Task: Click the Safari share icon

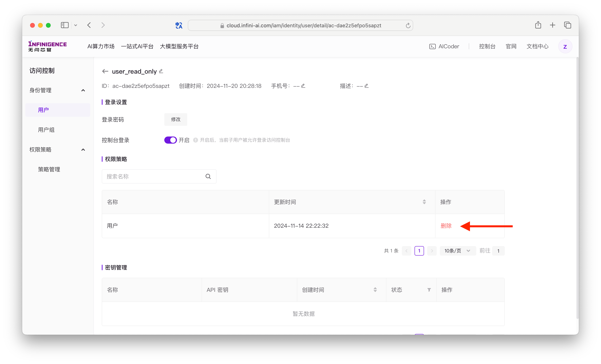Action: tap(538, 25)
